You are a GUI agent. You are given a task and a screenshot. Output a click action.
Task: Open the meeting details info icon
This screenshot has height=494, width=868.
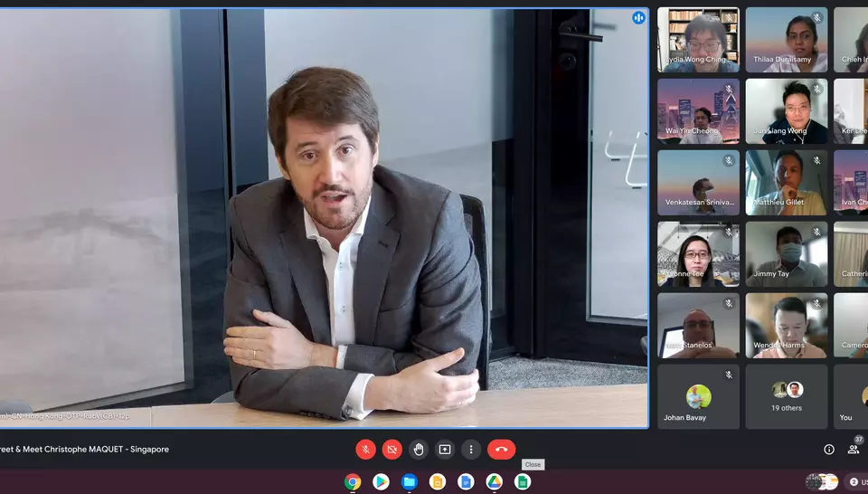coord(828,449)
